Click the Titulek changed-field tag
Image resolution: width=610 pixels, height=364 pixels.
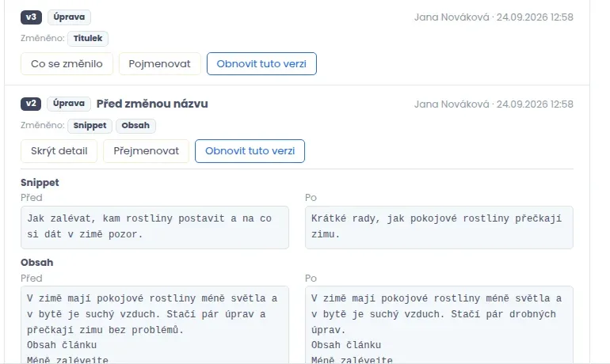click(x=88, y=39)
